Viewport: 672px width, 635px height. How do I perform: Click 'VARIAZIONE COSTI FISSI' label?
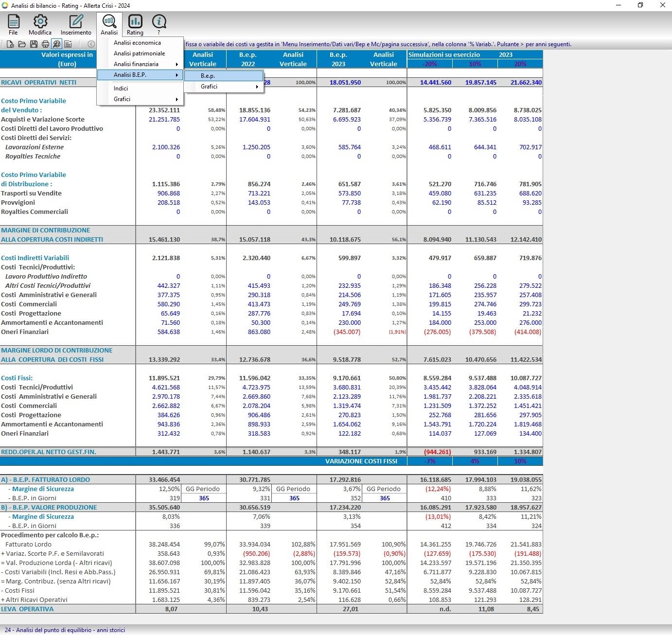361,461
